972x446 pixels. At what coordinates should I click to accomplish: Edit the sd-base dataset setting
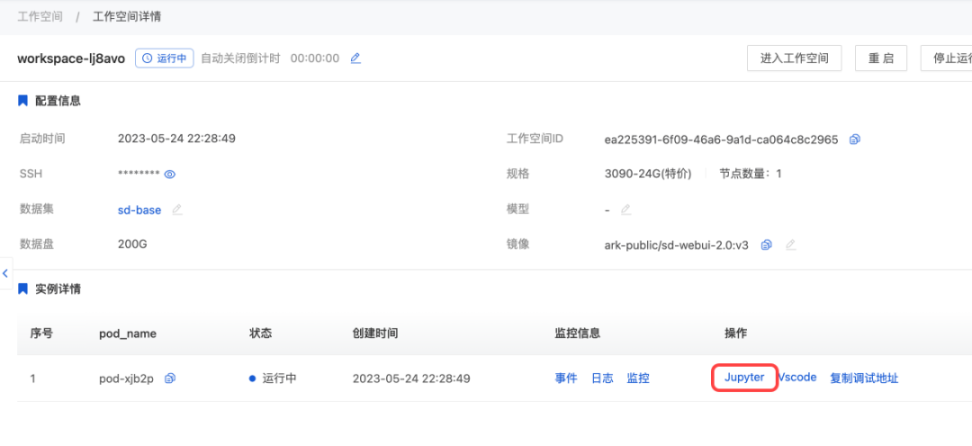[x=177, y=210]
